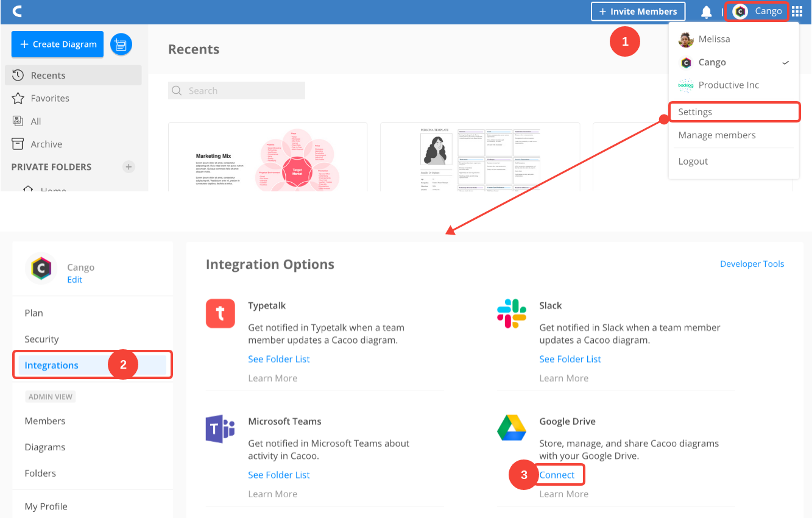Open the Persona Template diagram thumbnail
This screenshot has height=518, width=812.
[480, 157]
